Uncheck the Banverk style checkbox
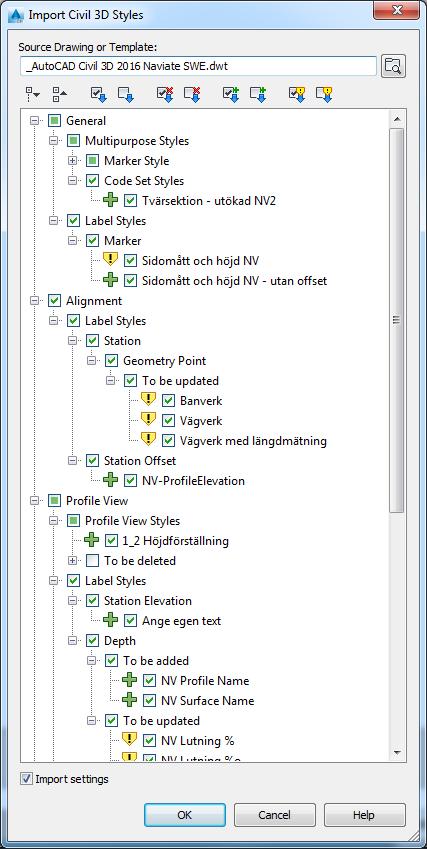Screen dimensions: 427x849 (168, 401)
